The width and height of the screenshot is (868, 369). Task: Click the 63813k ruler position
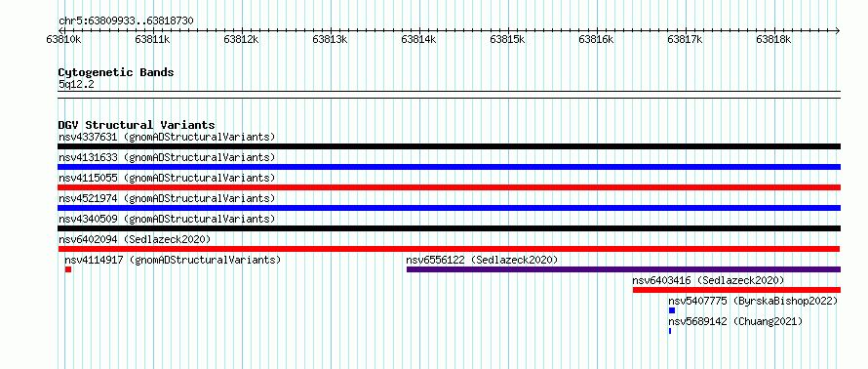click(330, 39)
